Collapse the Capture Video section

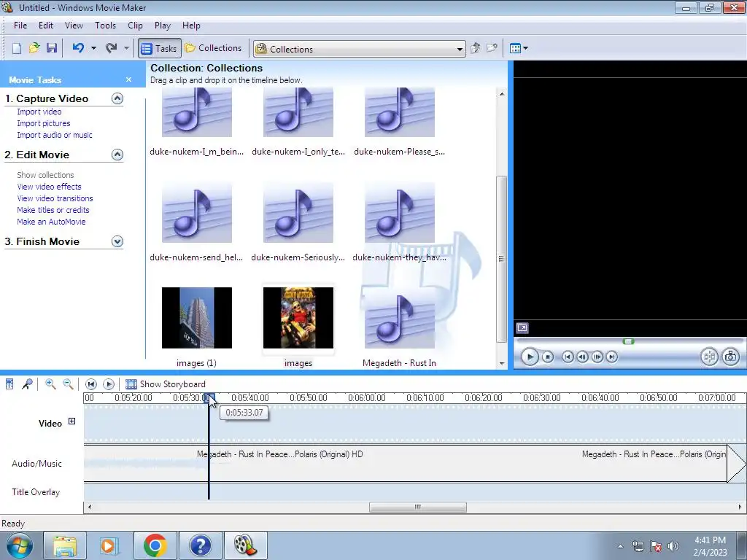(x=117, y=98)
